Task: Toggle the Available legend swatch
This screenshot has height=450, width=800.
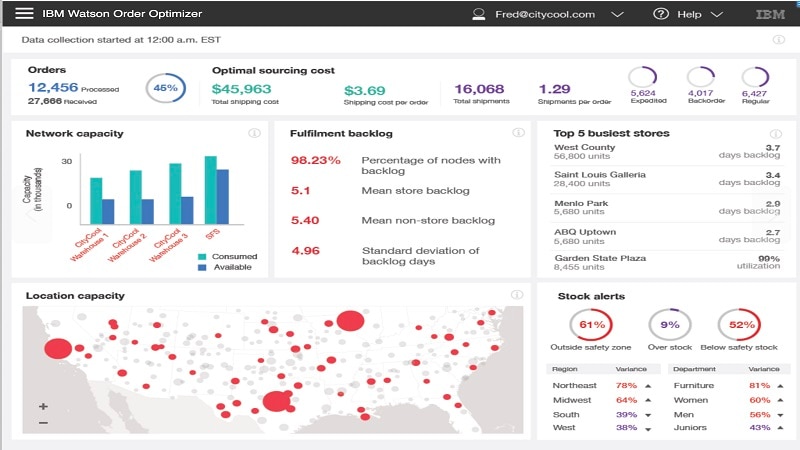Action: pos(202,267)
